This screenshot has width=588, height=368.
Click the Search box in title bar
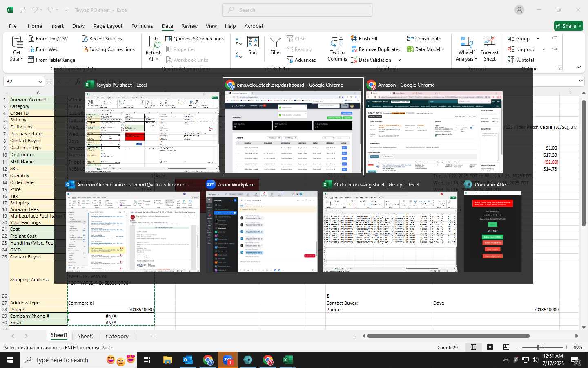coord(297,10)
